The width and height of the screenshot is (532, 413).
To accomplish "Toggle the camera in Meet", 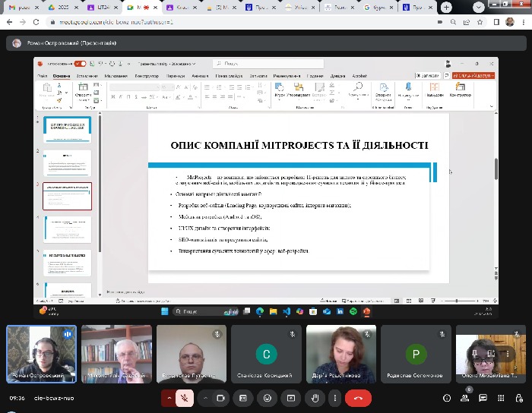I will (222, 398).
